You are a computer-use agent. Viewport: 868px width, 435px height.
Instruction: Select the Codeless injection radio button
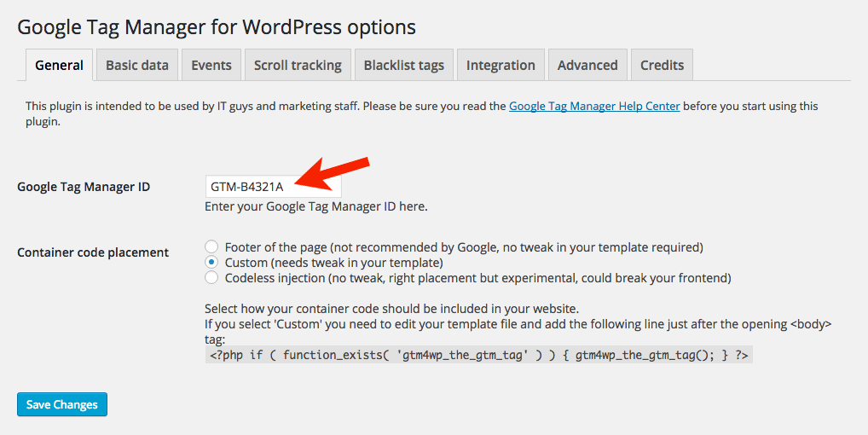211,277
